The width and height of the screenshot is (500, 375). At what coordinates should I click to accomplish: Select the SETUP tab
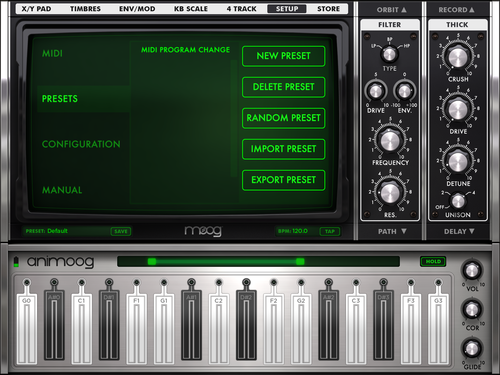287,9
